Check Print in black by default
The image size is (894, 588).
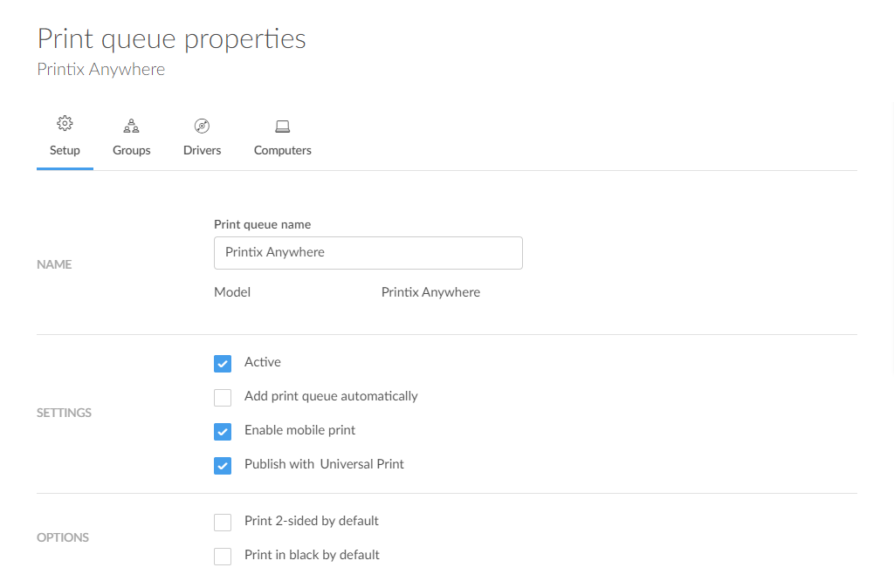(x=223, y=556)
